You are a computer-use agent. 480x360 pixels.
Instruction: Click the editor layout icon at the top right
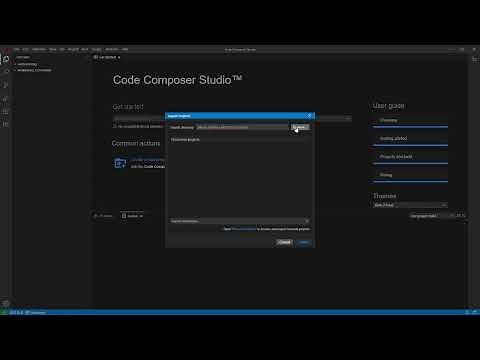pyautogui.click(x=475, y=59)
